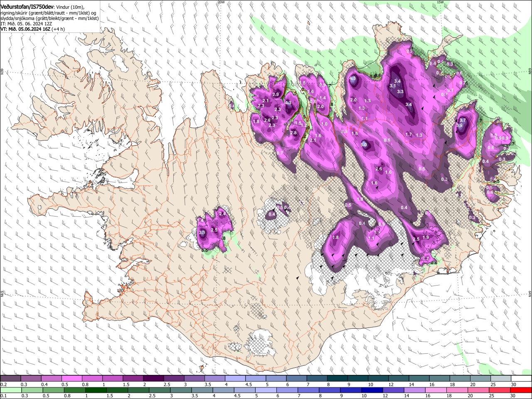Click the Veðurstofan/IS750dev title text
The height and width of the screenshot is (399, 532).
27,7
